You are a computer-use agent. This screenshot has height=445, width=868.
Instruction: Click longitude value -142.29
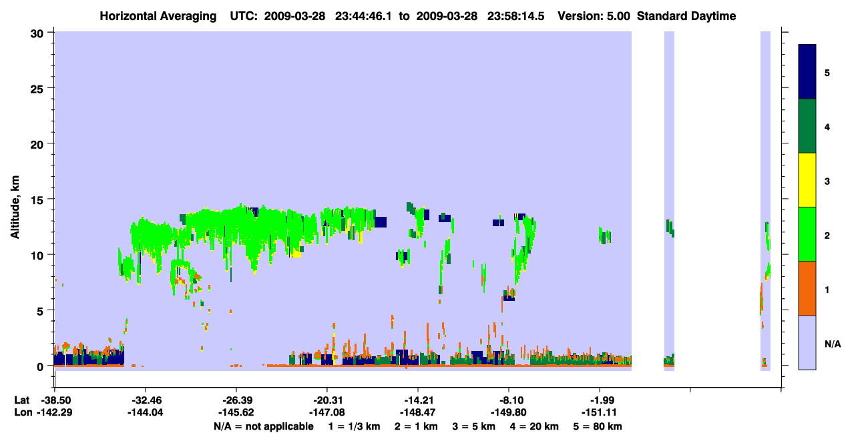click(54, 412)
